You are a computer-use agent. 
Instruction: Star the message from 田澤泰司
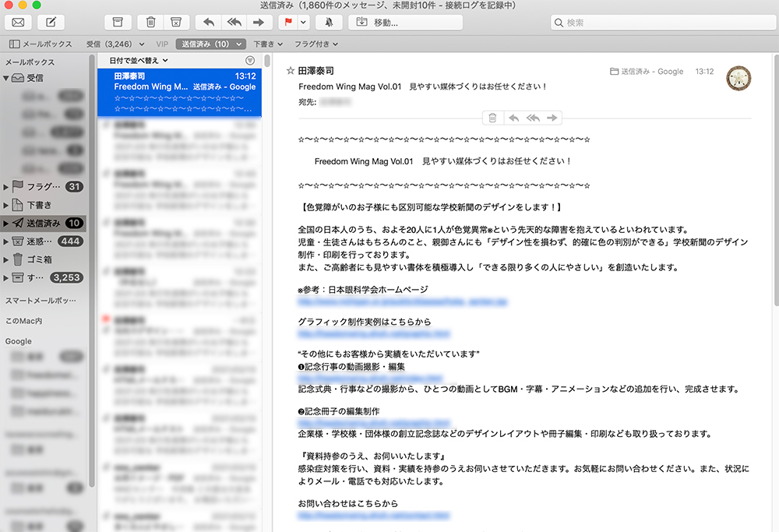[x=291, y=71]
